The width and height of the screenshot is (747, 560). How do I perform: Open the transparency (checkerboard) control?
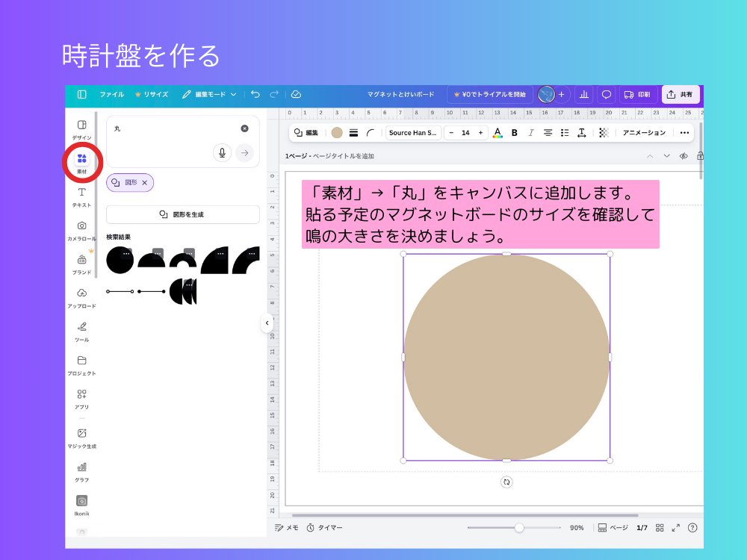604,132
